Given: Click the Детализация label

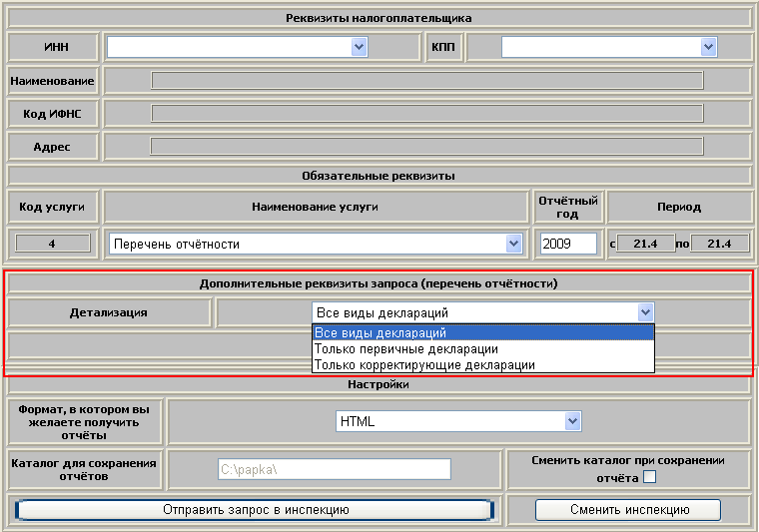Looking at the screenshot, I should tap(109, 312).
